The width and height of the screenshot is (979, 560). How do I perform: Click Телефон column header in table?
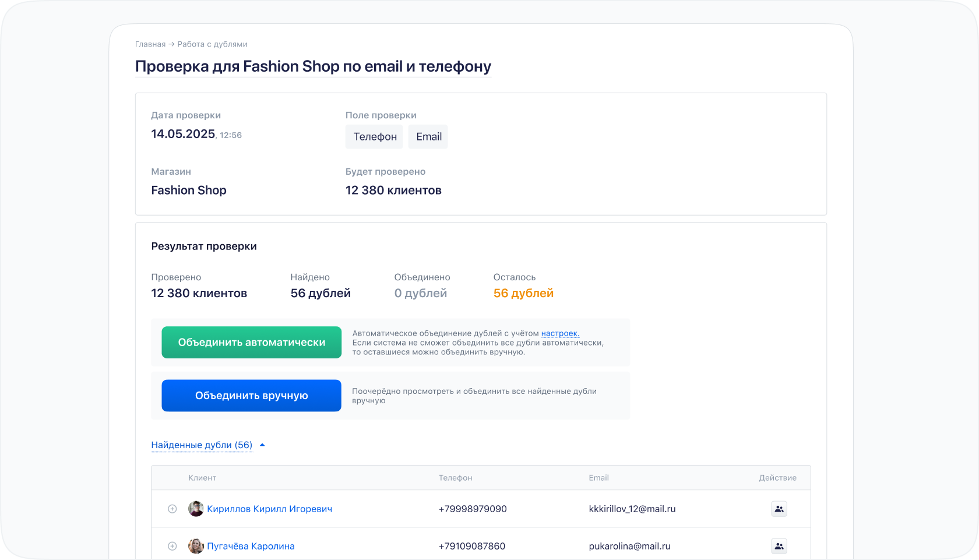point(456,478)
